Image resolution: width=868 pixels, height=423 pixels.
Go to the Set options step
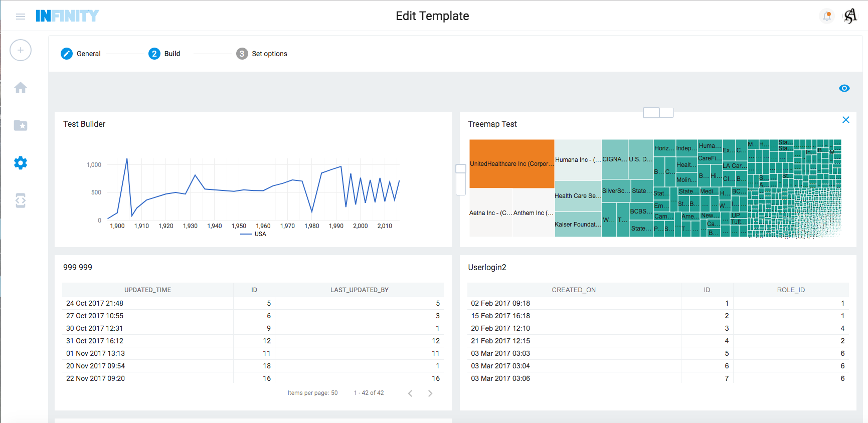(262, 54)
